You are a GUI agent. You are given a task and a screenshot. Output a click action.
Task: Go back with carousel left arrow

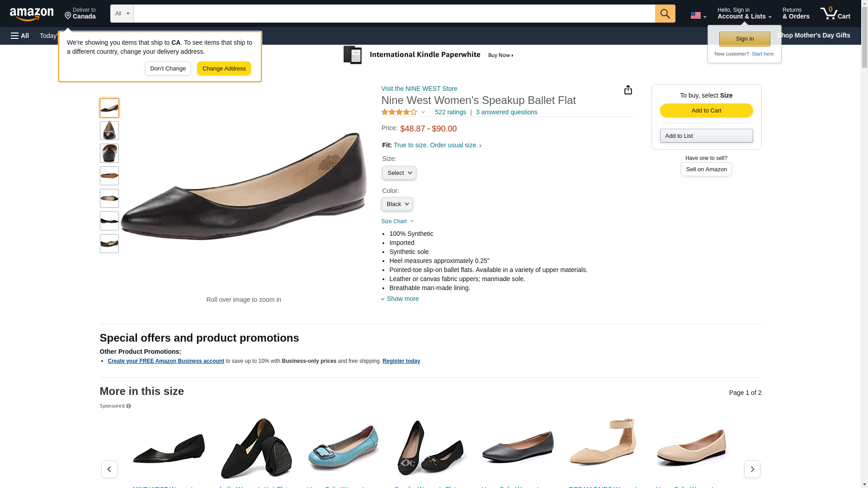pyautogui.click(x=109, y=469)
